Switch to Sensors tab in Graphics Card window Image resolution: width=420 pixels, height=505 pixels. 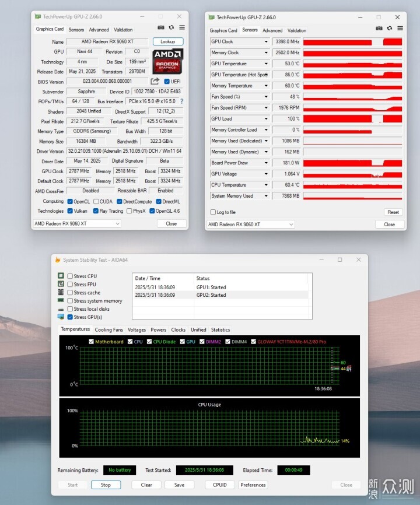point(76,30)
